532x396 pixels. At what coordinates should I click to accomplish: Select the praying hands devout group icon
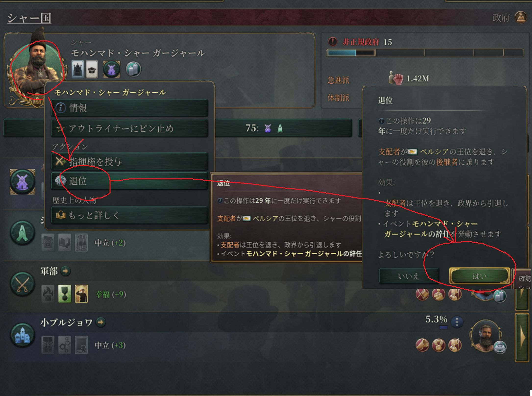(x=22, y=233)
